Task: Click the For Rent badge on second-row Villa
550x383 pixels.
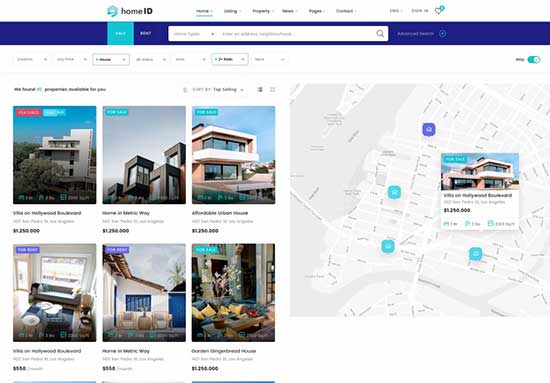Action: 28,250
